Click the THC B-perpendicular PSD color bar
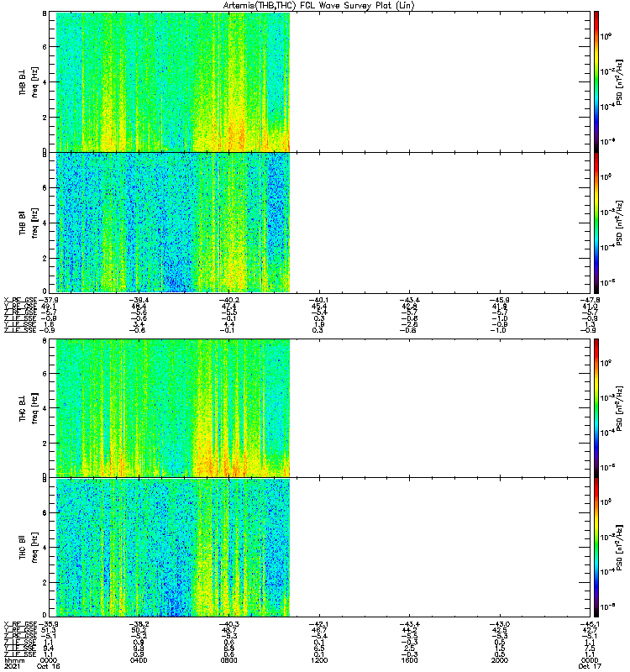The height and width of the screenshot is (672, 630). point(596,408)
